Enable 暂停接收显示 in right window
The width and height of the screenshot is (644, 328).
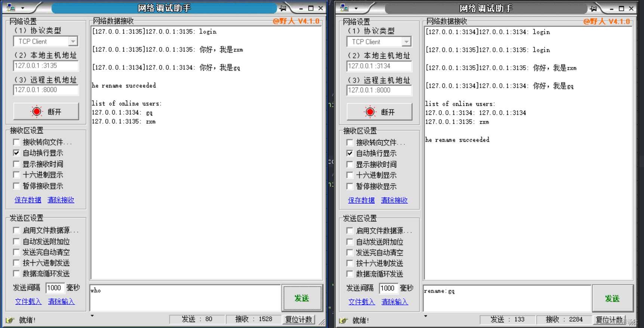(x=350, y=186)
